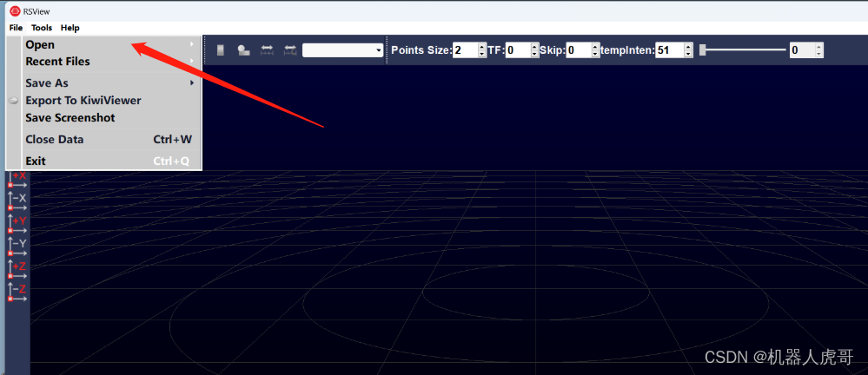Click the down arrow of slider spin box
Viewport: 868px width, 375px height.
click(819, 54)
